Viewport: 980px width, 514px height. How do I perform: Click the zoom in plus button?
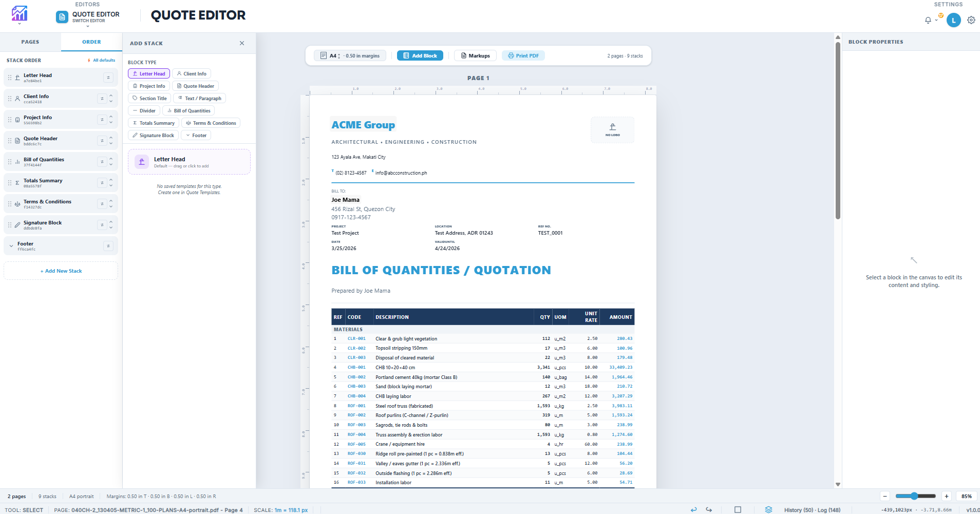946,496
